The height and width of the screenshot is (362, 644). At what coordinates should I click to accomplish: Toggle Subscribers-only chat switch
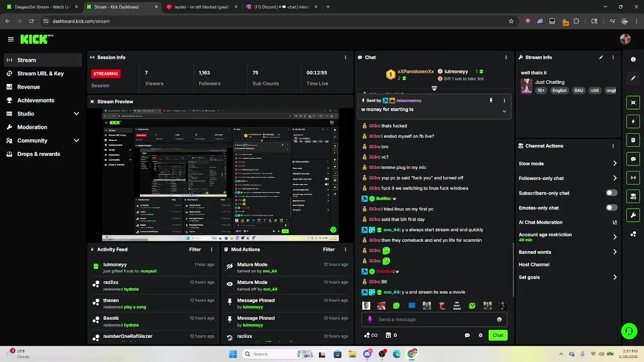[x=611, y=193]
